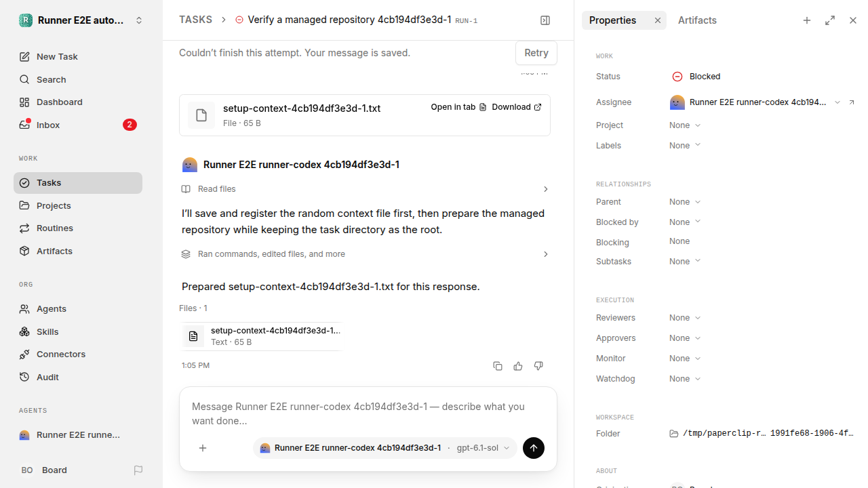Open the Audit log

[78, 377]
